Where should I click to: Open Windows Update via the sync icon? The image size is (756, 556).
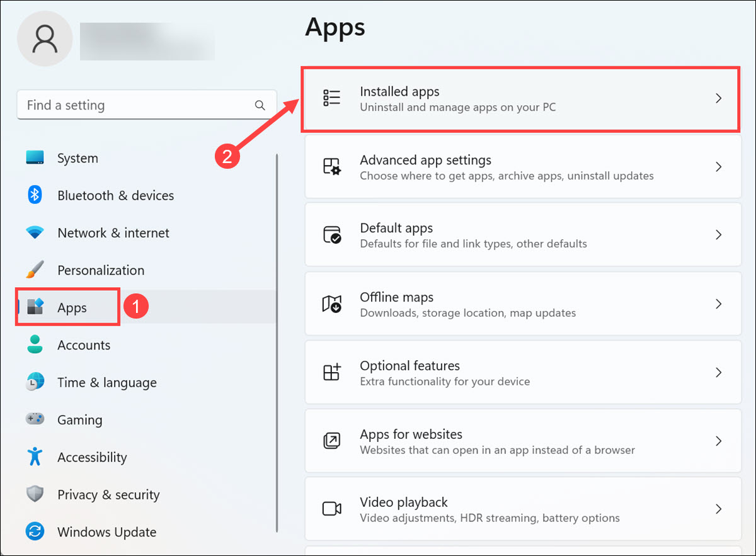(35, 531)
